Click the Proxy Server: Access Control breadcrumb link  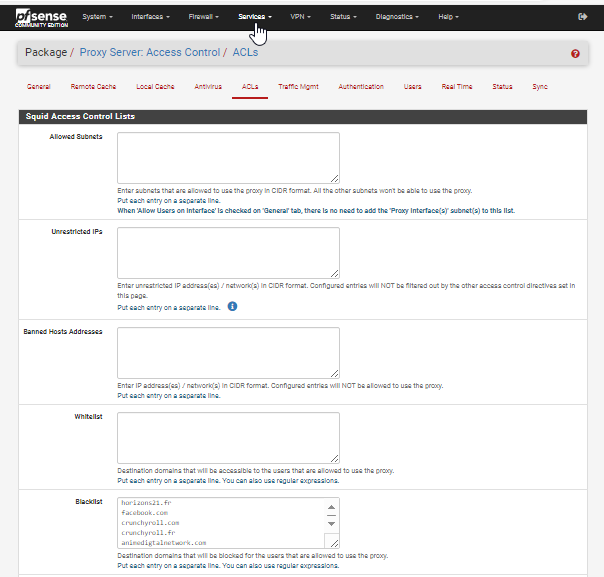click(164, 52)
